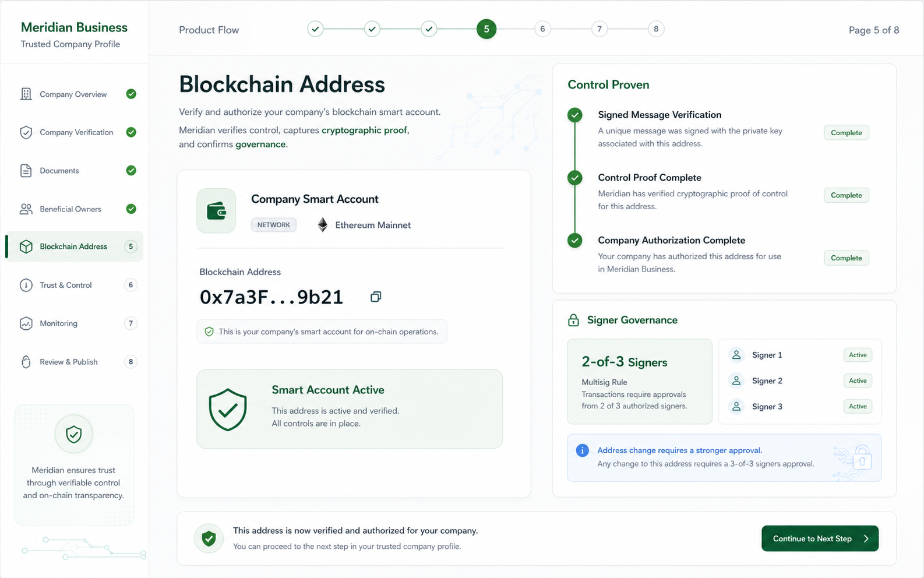Click the Active badge for Signer 1
Image resolution: width=924 pixels, height=578 pixels.
(858, 355)
